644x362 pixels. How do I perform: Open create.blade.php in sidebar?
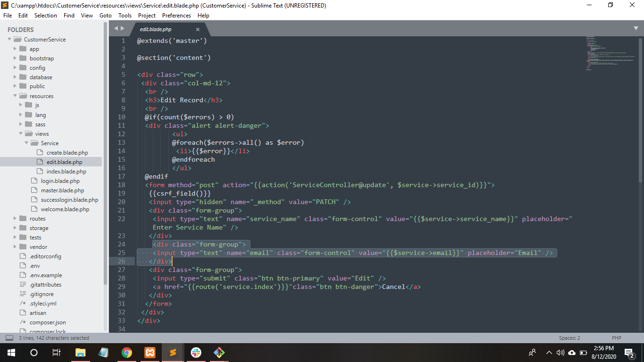pos(67,153)
